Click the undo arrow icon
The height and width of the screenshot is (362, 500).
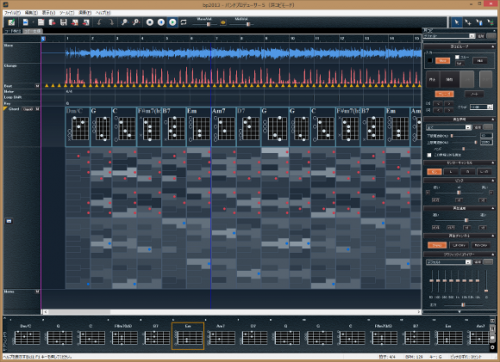tap(99, 22)
